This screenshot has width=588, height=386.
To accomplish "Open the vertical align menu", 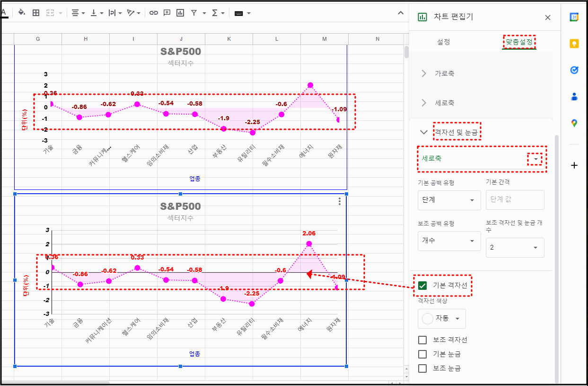I will coord(97,13).
